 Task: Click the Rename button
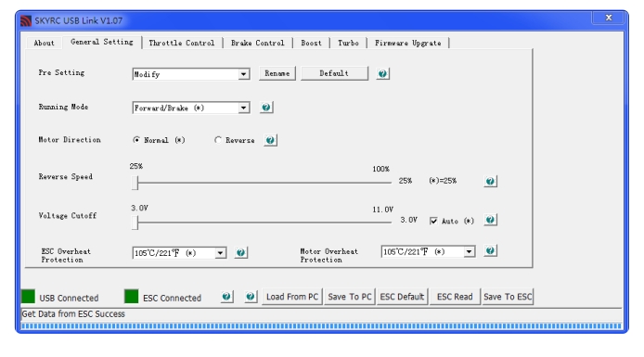click(x=277, y=73)
